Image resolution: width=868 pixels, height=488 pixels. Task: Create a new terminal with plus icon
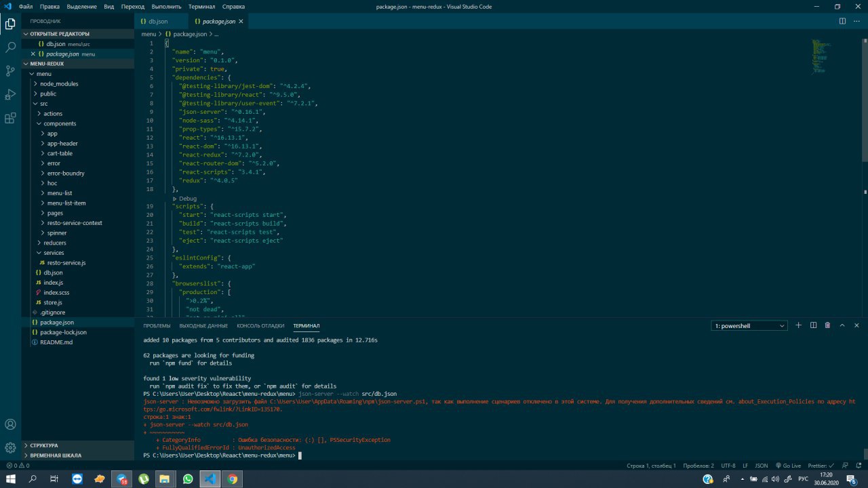[799, 325]
